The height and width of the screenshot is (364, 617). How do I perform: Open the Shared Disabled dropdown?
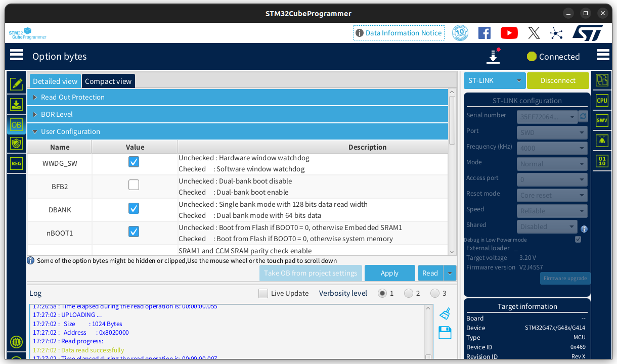(547, 226)
